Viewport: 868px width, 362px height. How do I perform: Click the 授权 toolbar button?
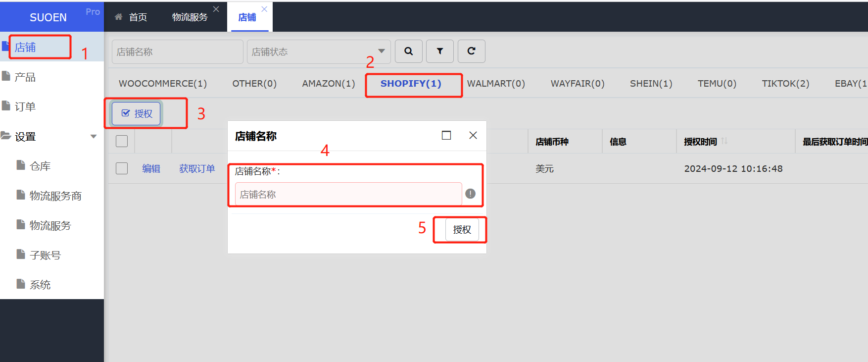[x=136, y=113]
